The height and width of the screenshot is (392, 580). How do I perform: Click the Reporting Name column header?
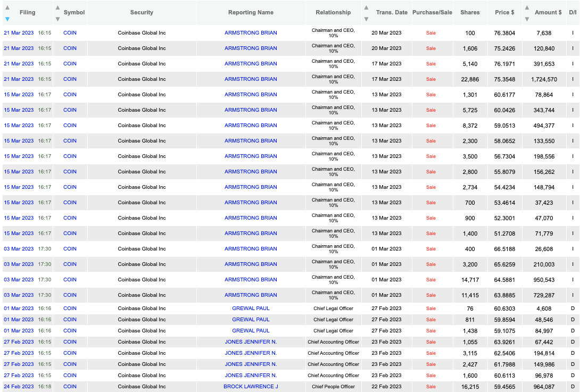click(251, 12)
